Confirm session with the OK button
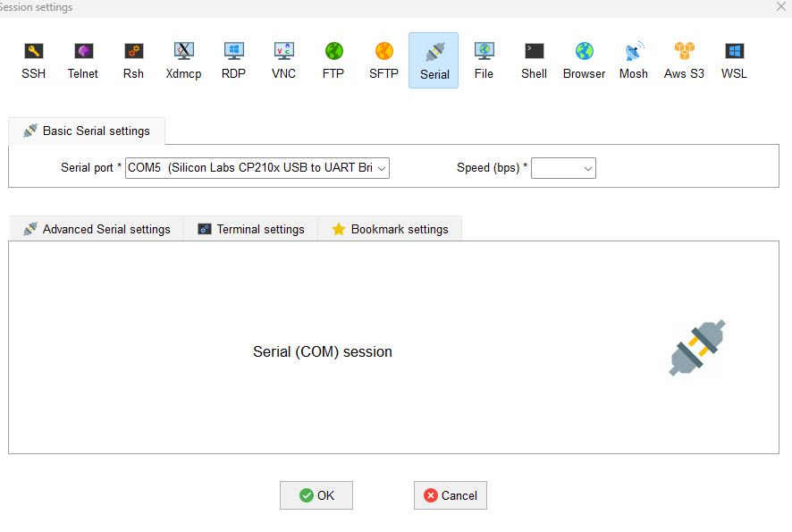Viewport: 792px width, 532px height. coord(316,495)
